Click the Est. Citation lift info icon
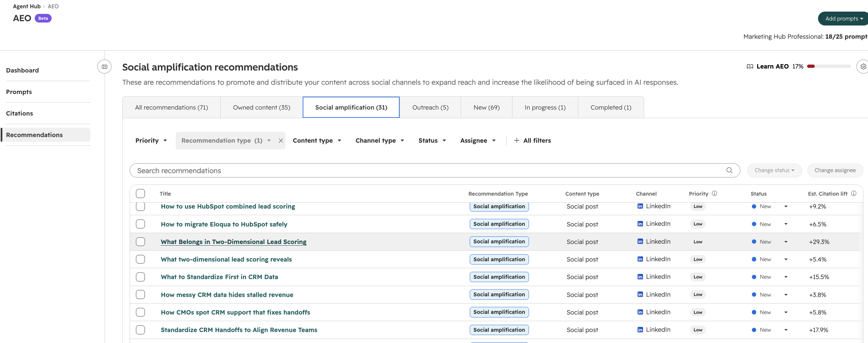868x343 pixels. pos(853,194)
